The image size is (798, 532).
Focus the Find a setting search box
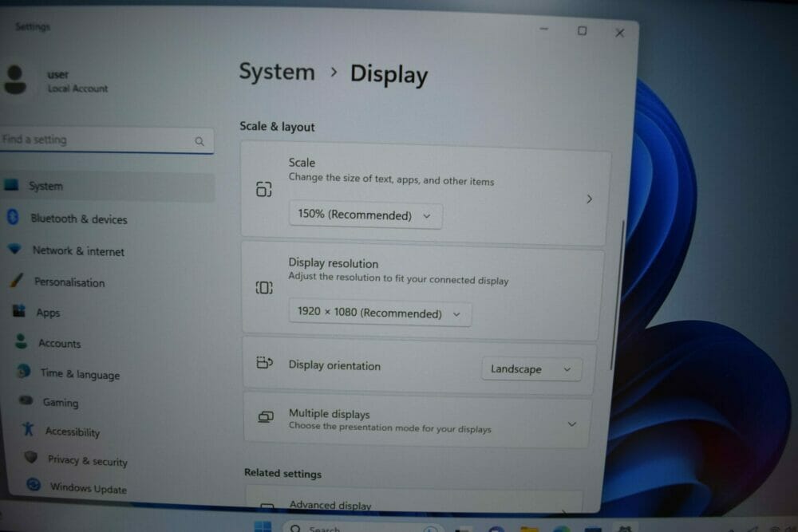(106, 140)
